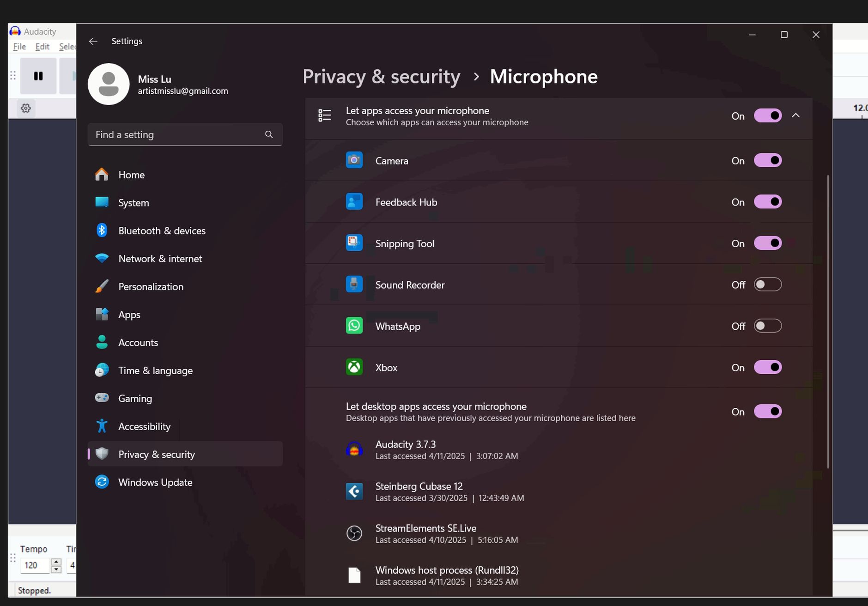The image size is (868, 606).
Task: Click the apps list icon beside Let apps access
Action: [x=325, y=115]
